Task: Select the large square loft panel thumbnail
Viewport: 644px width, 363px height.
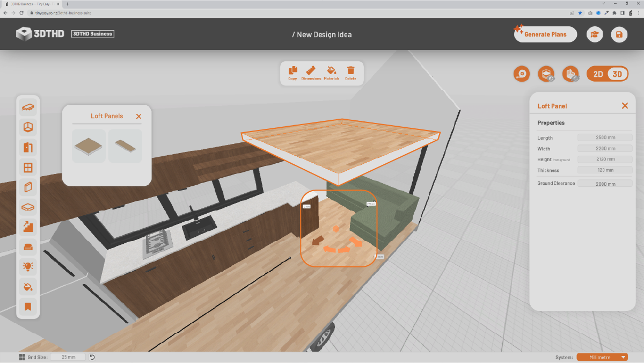Action: pyautogui.click(x=89, y=146)
